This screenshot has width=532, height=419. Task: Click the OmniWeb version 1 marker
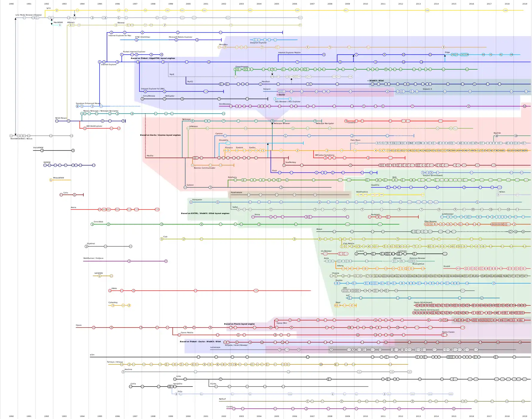92,224
